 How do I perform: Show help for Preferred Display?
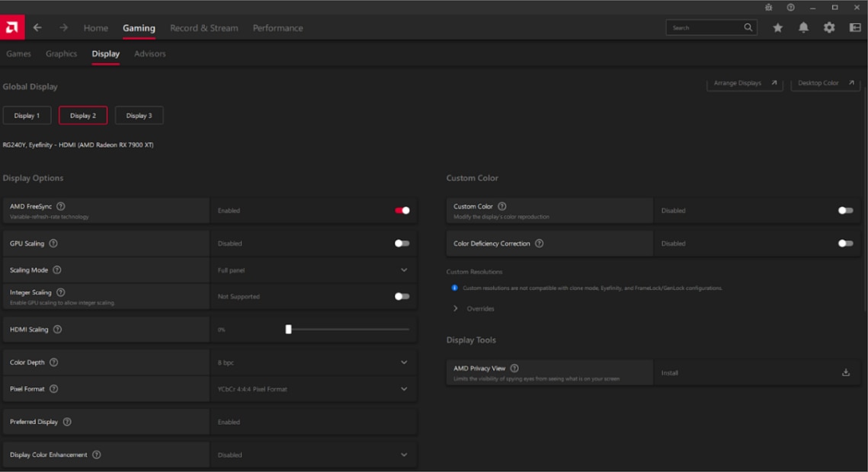(67, 422)
